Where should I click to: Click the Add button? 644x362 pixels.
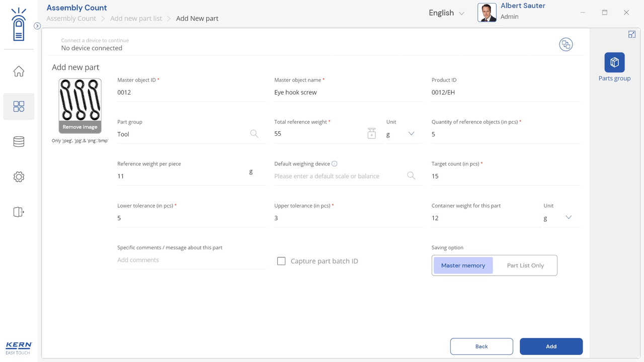coord(551,346)
